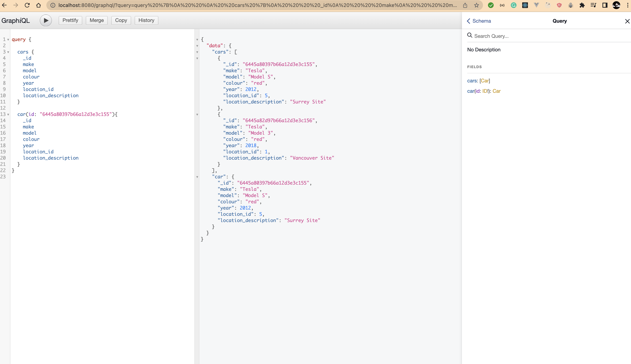Collapse the data object in the results pane

click(x=197, y=45)
